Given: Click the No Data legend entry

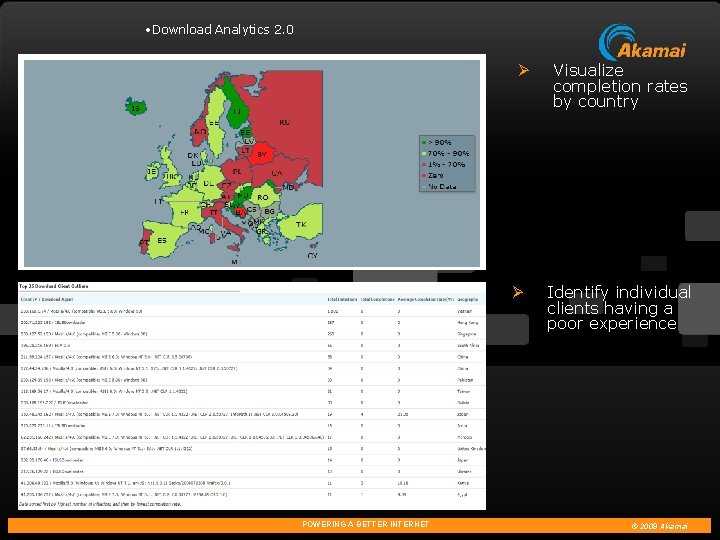Looking at the screenshot, I should pyautogui.click(x=439, y=186).
